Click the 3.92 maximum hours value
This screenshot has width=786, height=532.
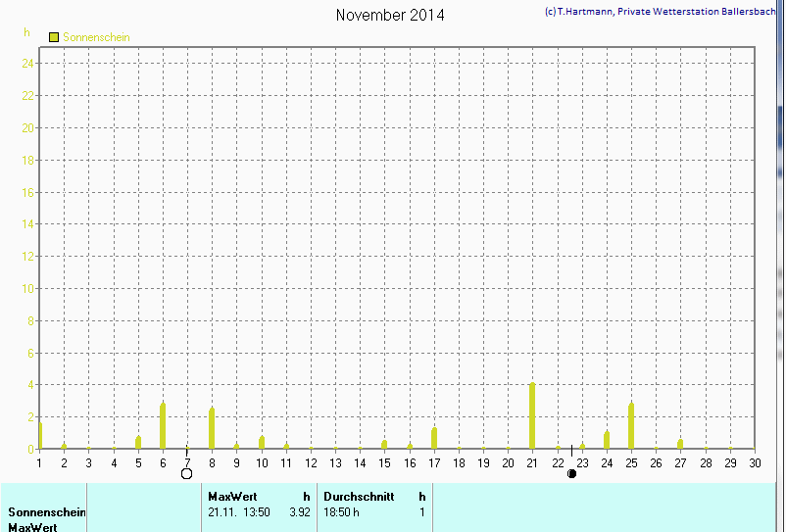click(x=299, y=511)
